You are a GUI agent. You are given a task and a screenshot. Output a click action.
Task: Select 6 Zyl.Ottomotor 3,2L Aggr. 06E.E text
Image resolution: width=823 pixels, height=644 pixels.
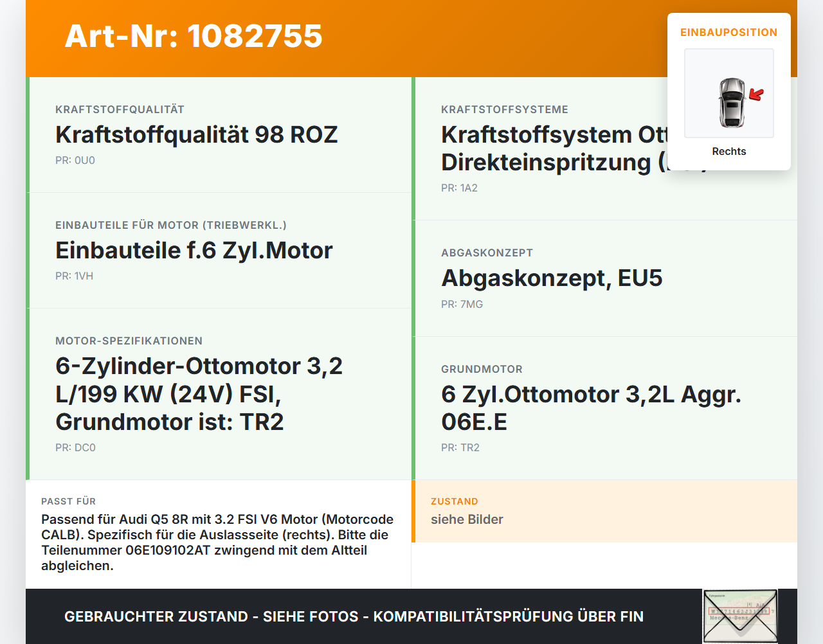[x=592, y=408]
